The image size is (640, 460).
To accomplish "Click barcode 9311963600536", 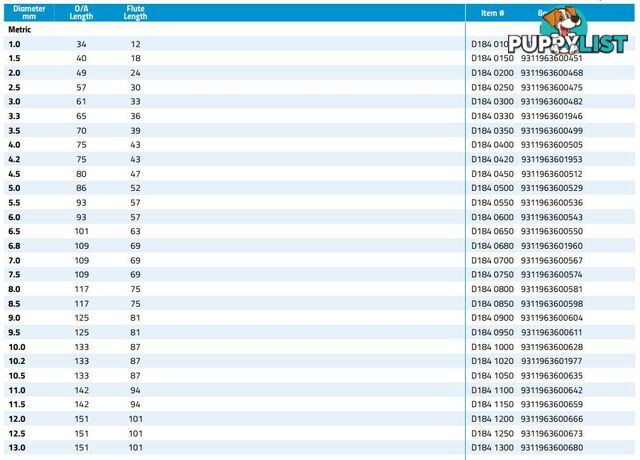I will coord(551,203).
